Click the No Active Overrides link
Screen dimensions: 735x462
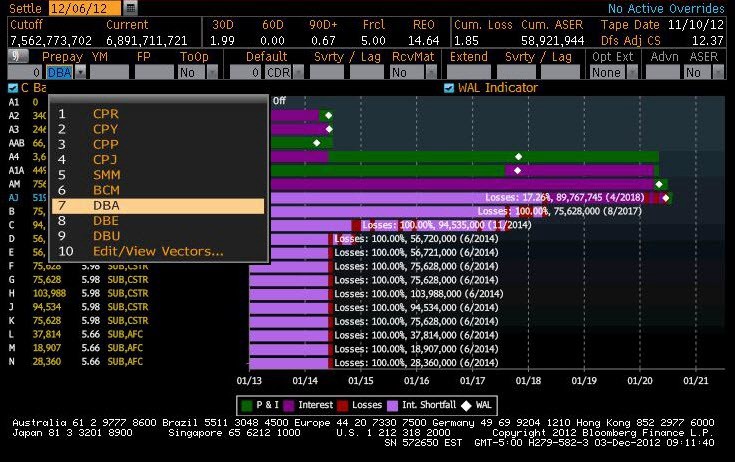click(667, 9)
